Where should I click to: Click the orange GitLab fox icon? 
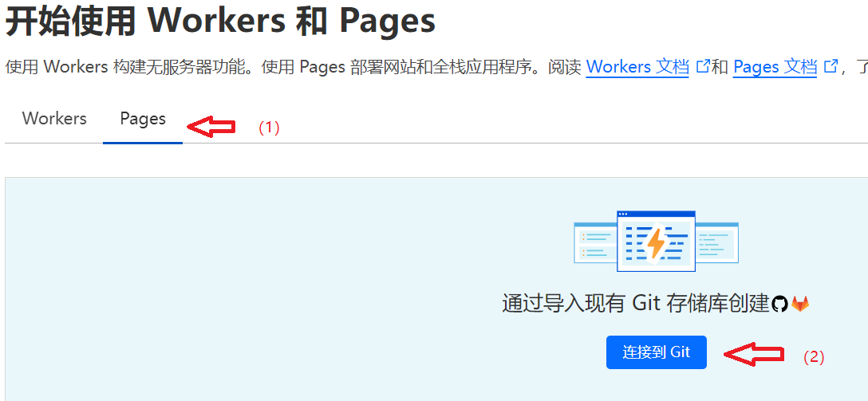799,304
